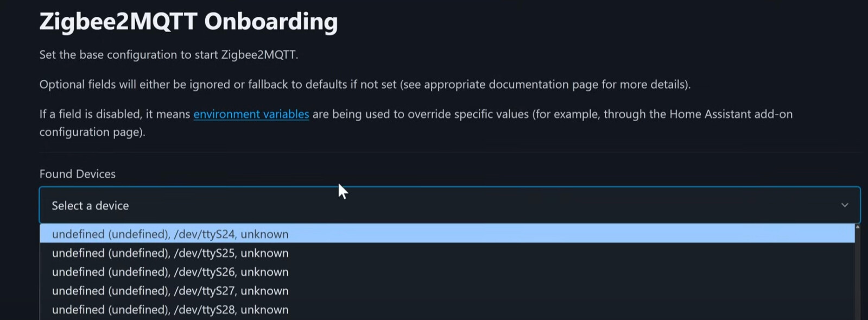Click the 'configuration page' text
The height and width of the screenshot is (320, 868).
91,132
